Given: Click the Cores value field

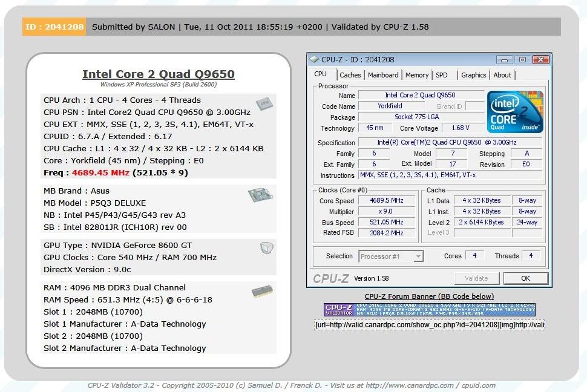Looking at the screenshot, I should 474,255.
